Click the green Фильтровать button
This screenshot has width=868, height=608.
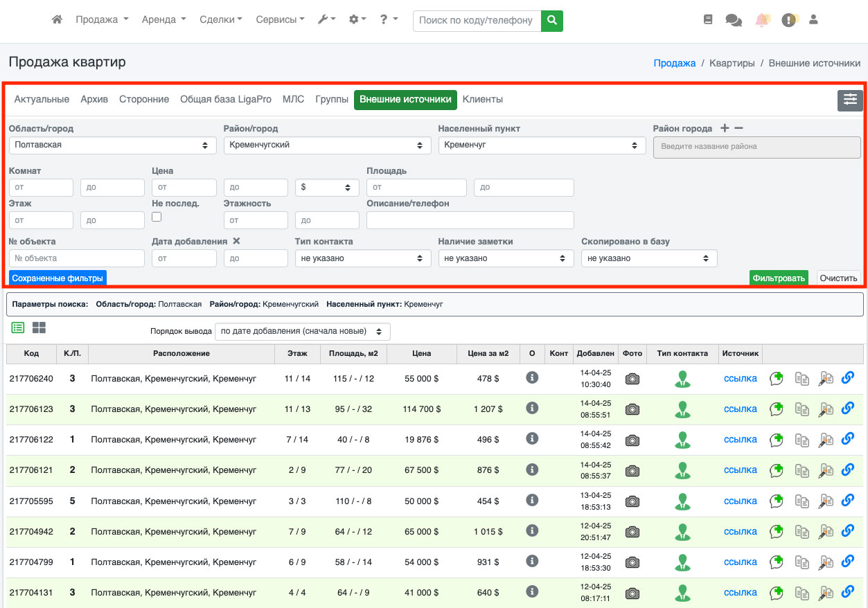[x=779, y=278]
